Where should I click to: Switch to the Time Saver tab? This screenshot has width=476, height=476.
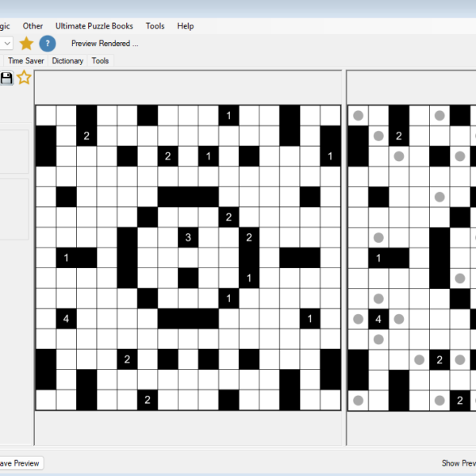point(26,60)
